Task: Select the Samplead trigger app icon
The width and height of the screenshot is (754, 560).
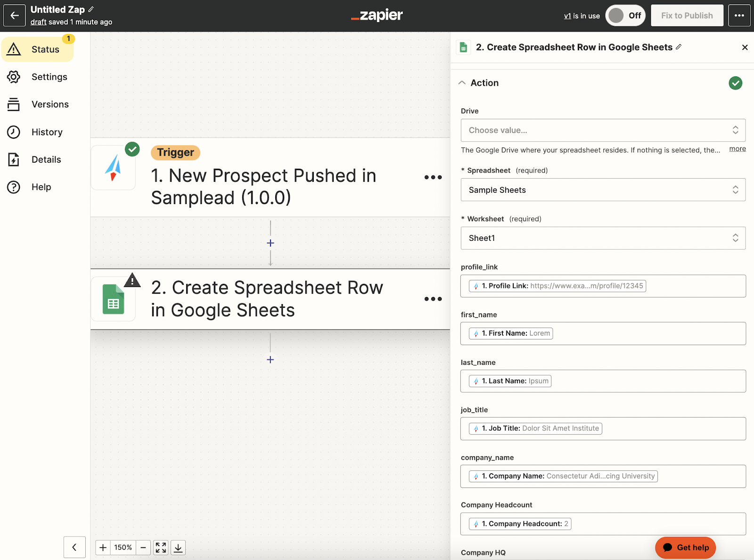Action: tap(113, 167)
